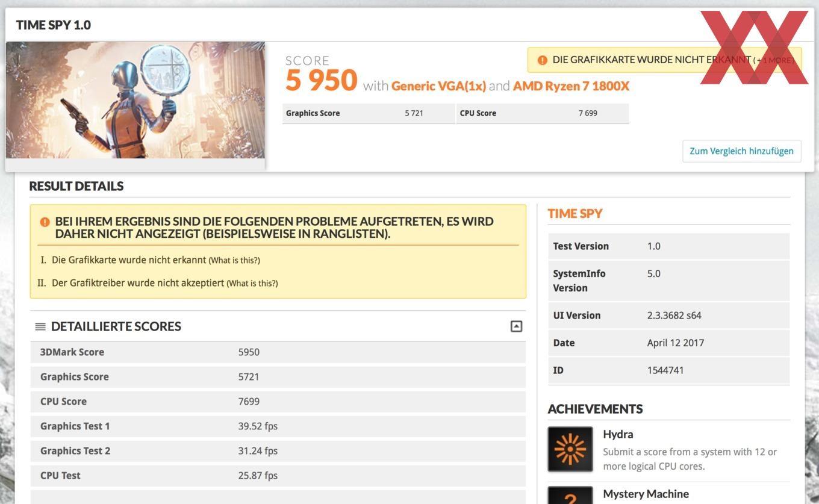
Task: Select Graphics Test 1 value 39.52 fps
Action: pos(258,426)
